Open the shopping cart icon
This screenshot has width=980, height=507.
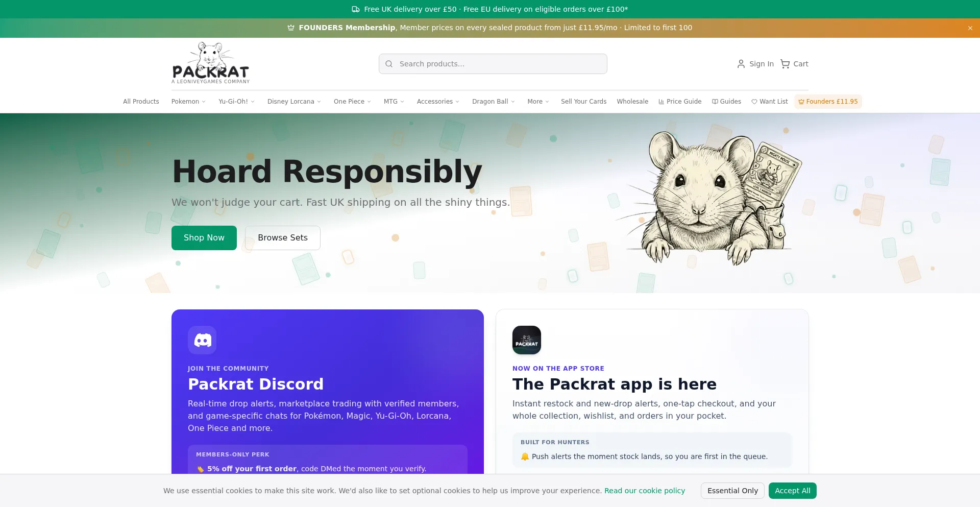tap(785, 64)
